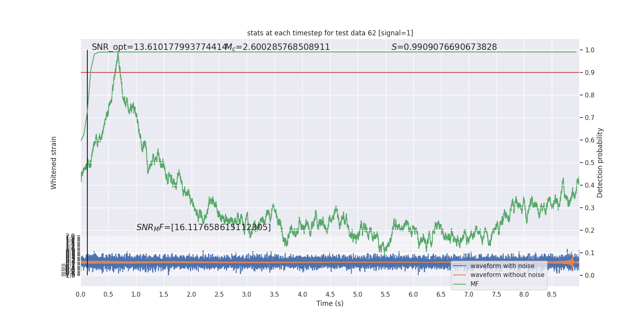This screenshot has height=322, width=644.
Task: Click right-axis tick label 0.8
Action: (590, 95)
